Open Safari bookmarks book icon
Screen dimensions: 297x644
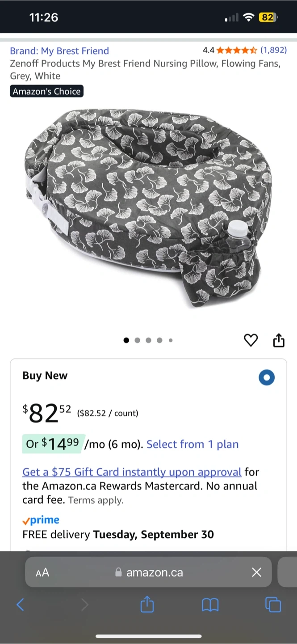click(x=210, y=605)
